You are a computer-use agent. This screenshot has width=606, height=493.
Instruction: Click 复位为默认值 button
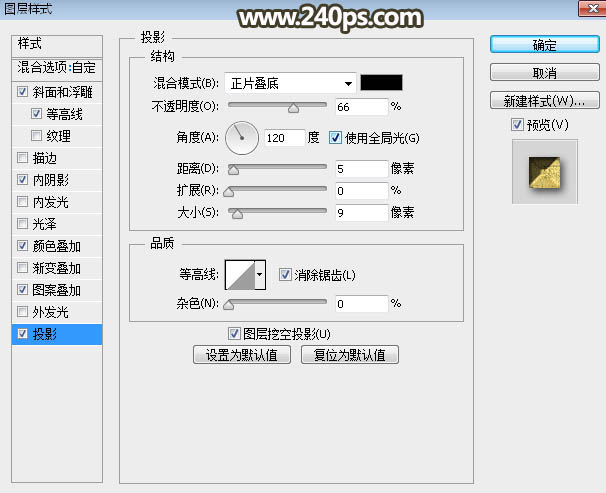(350, 354)
